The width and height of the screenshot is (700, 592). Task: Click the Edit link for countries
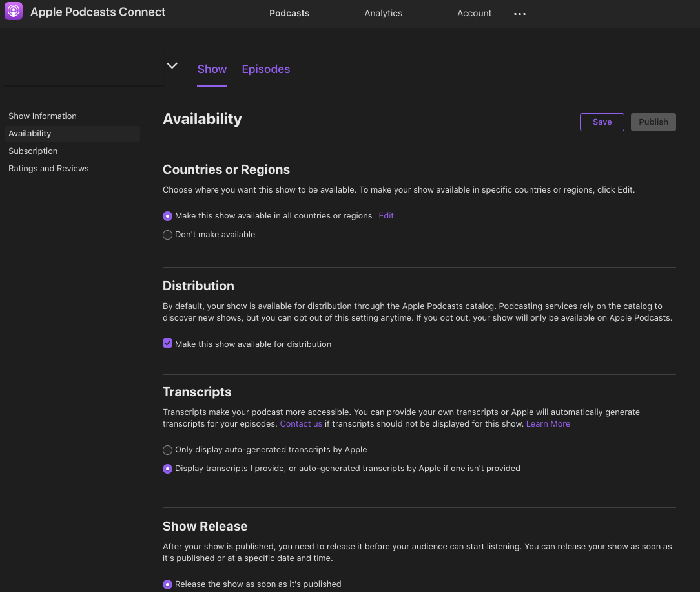(386, 216)
